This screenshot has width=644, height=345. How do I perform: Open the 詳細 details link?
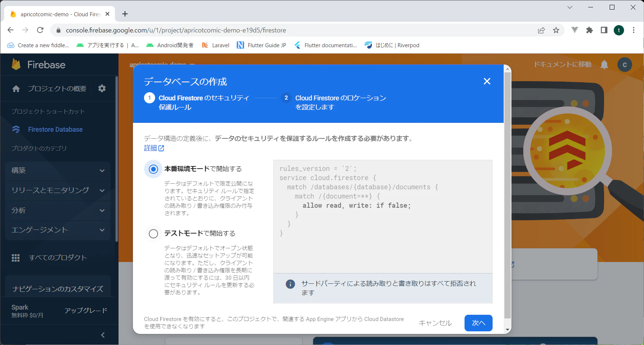click(154, 148)
